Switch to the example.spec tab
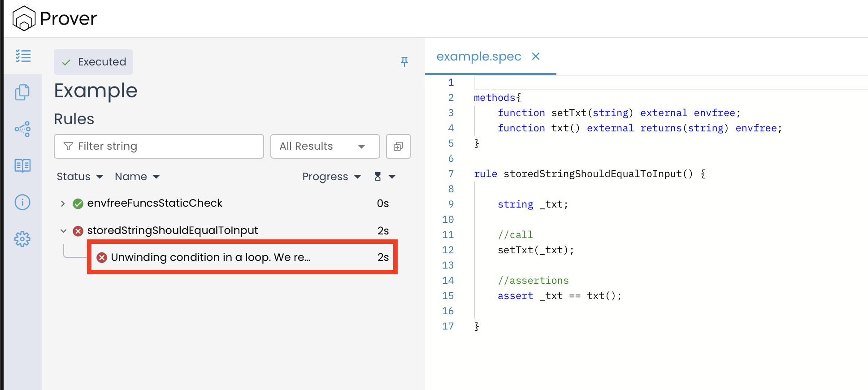 click(x=478, y=56)
